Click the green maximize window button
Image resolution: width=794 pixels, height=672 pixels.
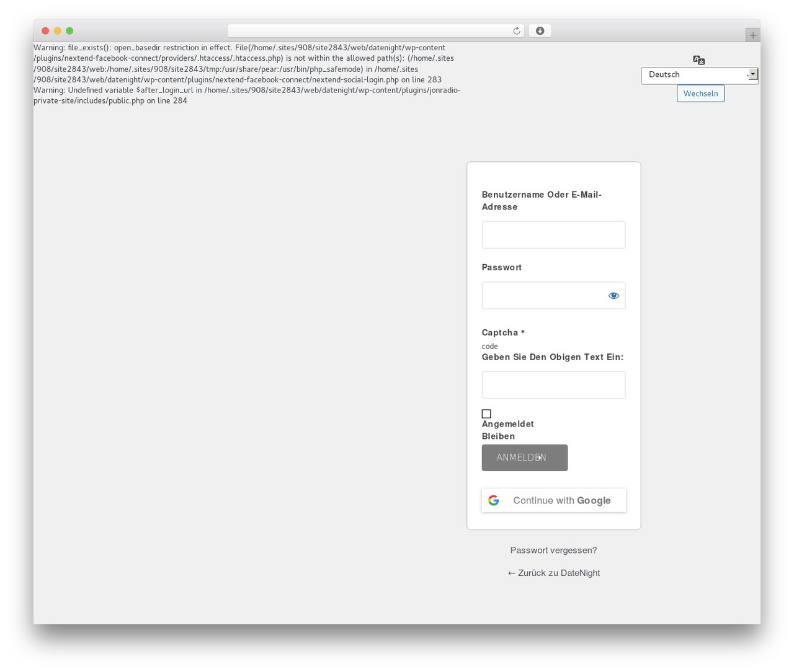(69, 31)
